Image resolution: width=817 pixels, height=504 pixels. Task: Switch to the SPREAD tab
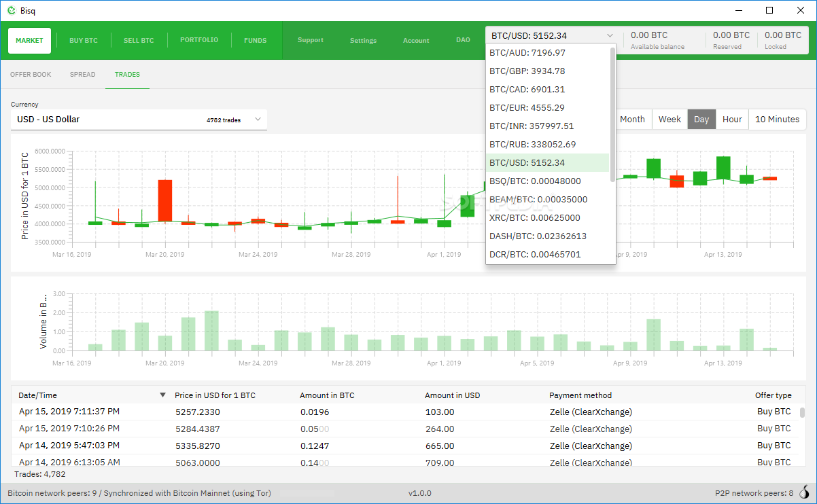[82, 75]
